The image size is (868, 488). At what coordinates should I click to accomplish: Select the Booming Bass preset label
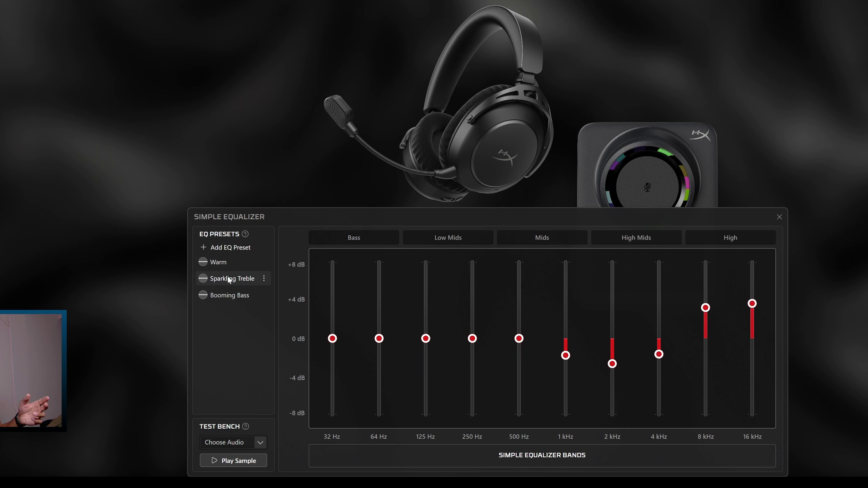[229, 295]
